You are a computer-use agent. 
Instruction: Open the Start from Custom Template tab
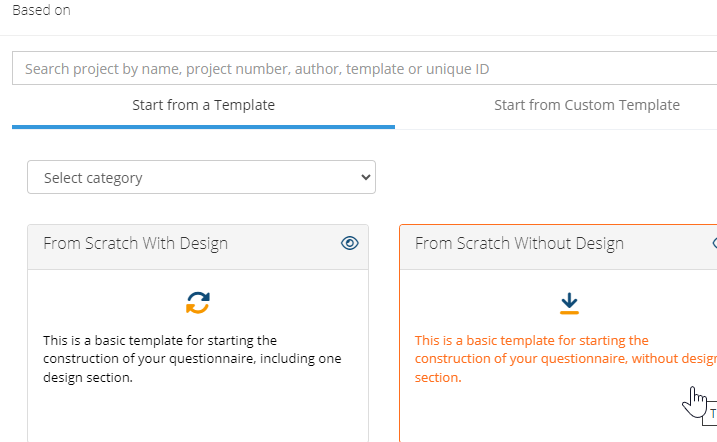586,105
